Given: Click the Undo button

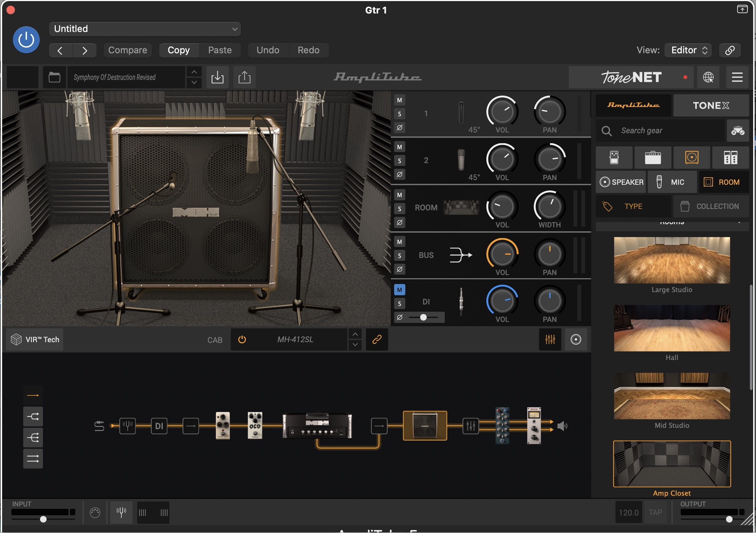Looking at the screenshot, I should pos(268,50).
